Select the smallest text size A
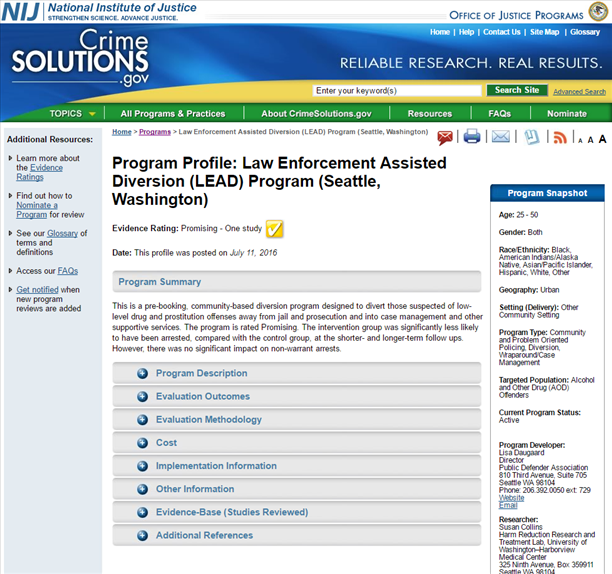612x574 pixels. [x=580, y=141]
